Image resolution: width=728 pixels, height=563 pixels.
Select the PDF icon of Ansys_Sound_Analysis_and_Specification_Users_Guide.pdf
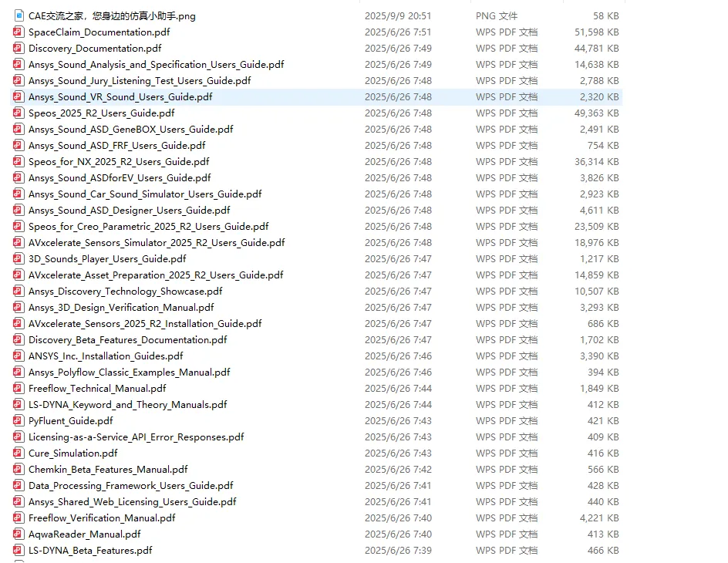(19, 65)
